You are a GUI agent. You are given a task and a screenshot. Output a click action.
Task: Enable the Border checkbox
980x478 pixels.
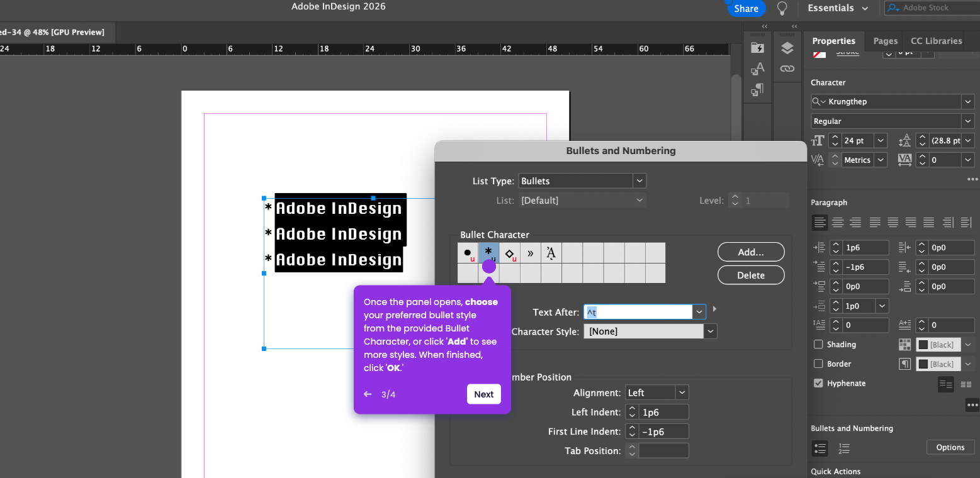click(818, 364)
